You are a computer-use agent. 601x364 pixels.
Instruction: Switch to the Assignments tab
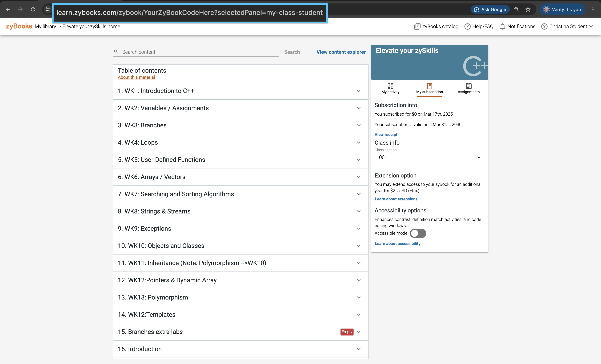coord(468,88)
